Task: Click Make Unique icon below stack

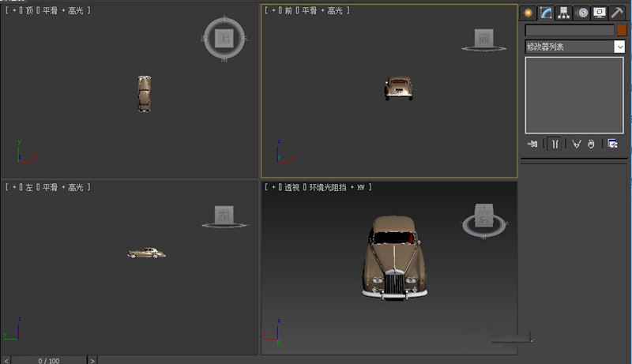Action: pos(577,144)
